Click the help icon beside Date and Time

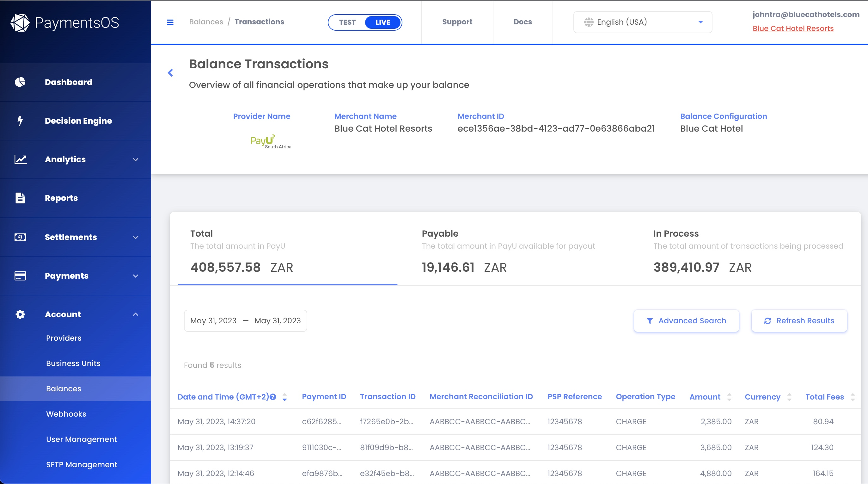(x=273, y=397)
